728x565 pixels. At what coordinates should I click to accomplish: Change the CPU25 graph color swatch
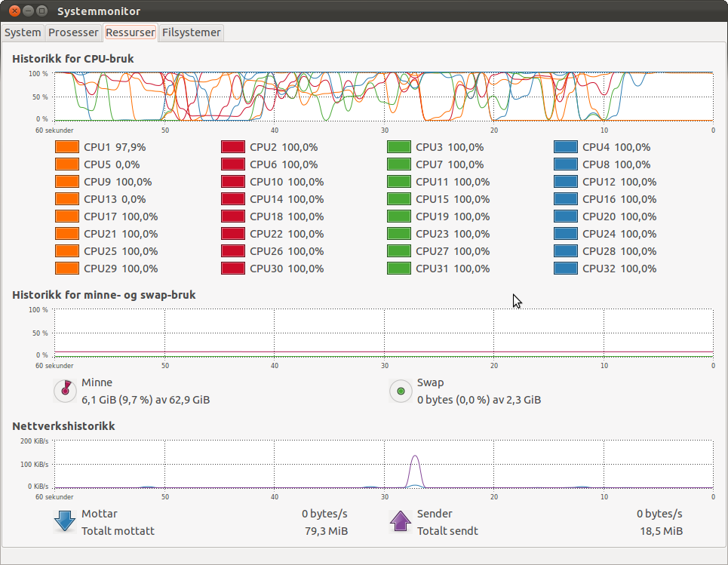coord(67,251)
